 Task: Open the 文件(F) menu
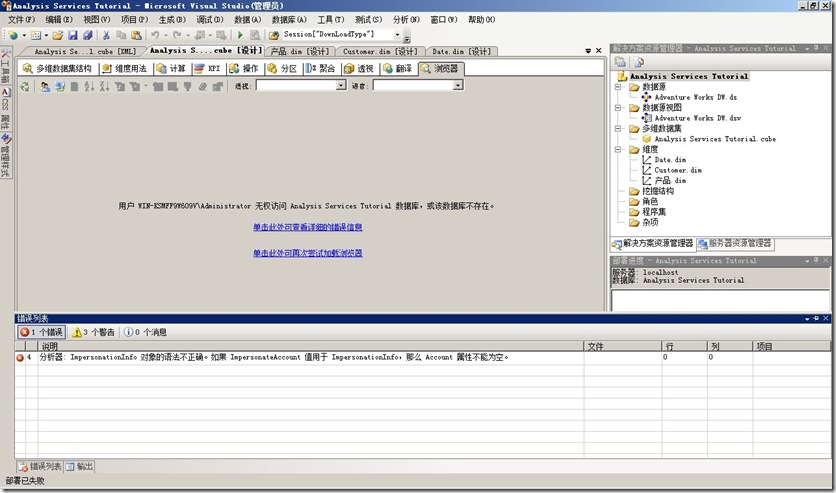(x=21, y=20)
